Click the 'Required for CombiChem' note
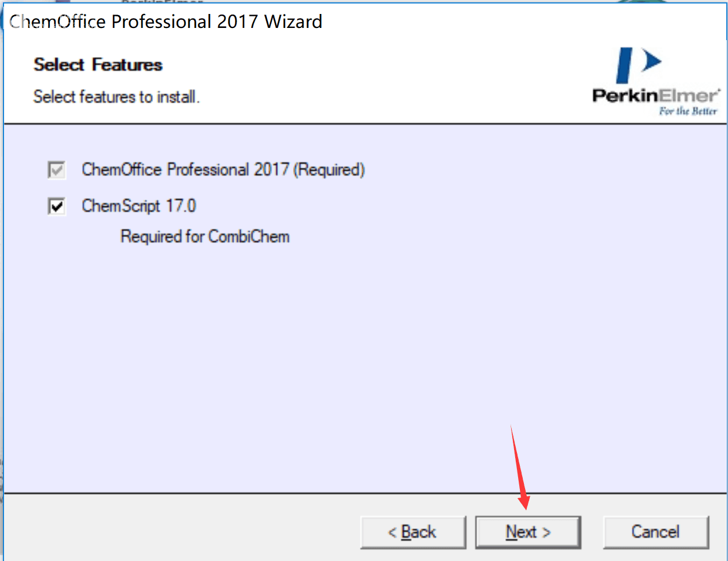The height and width of the screenshot is (561, 728). [x=205, y=236]
